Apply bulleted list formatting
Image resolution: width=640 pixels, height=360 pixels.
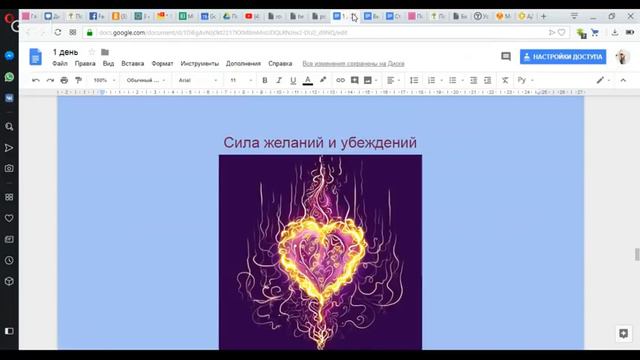452,80
